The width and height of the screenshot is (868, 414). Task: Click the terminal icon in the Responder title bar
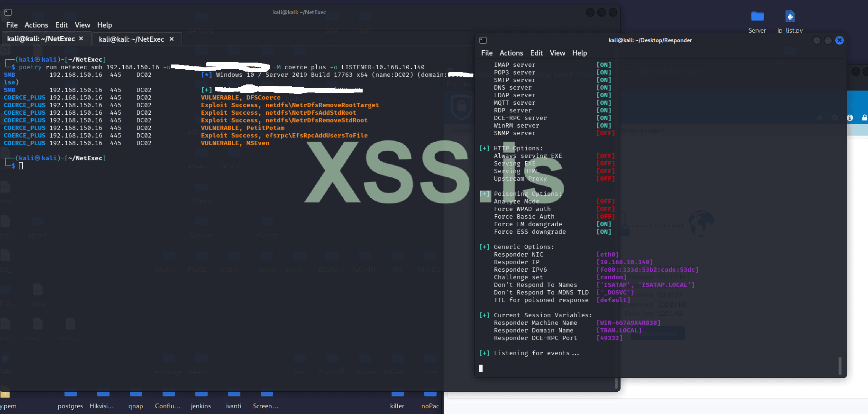point(483,40)
